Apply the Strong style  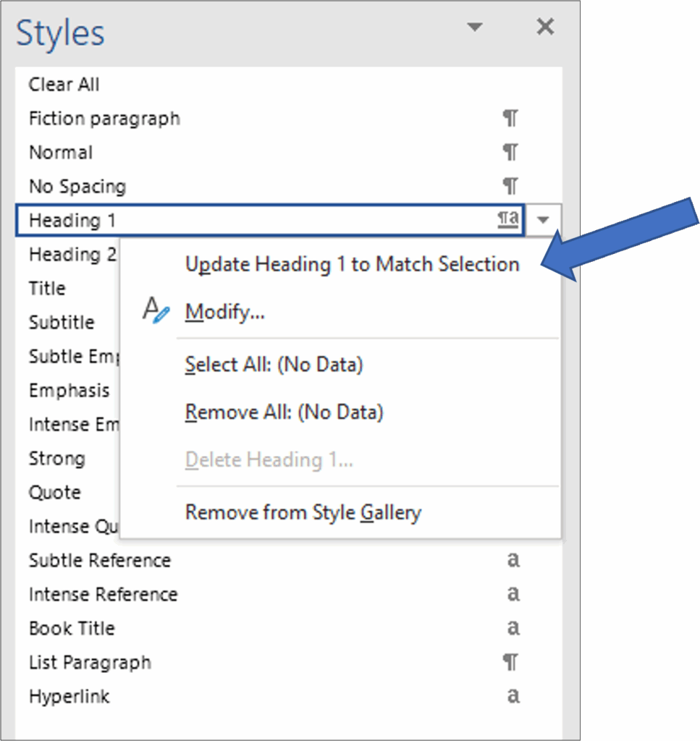coord(56,458)
